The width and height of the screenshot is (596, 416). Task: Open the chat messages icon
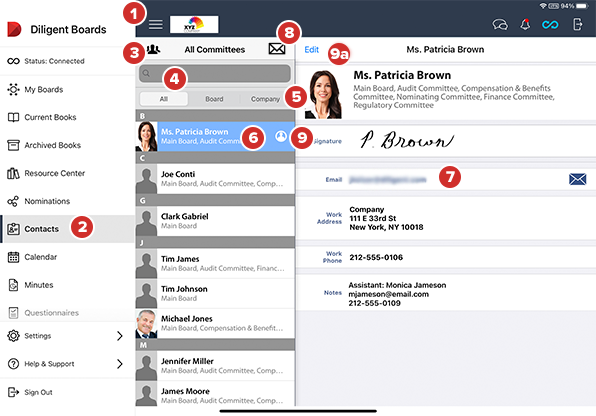point(500,25)
